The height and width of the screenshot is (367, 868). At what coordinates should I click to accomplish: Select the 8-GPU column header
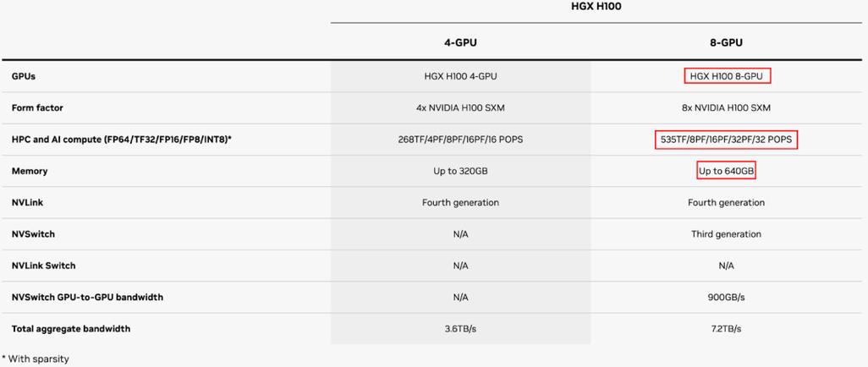pyautogui.click(x=726, y=42)
